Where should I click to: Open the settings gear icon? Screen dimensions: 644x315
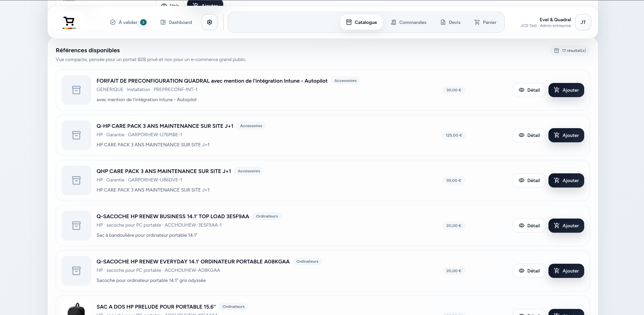pos(210,22)
